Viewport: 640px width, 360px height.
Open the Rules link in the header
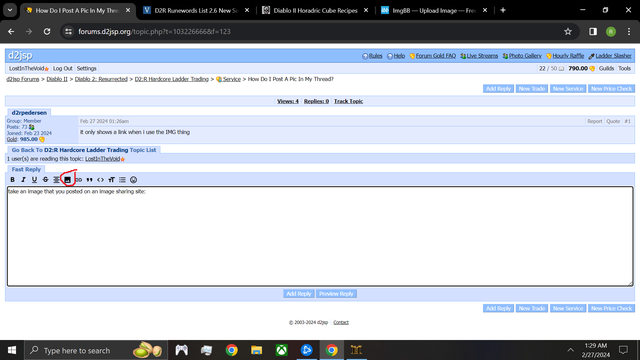coord(376,56)
